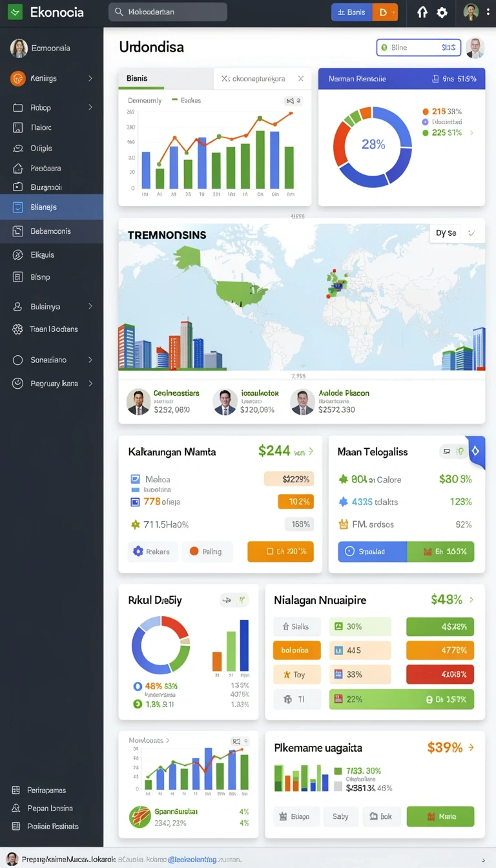Select the orange bolonioa cell

(x=297, y=650)
